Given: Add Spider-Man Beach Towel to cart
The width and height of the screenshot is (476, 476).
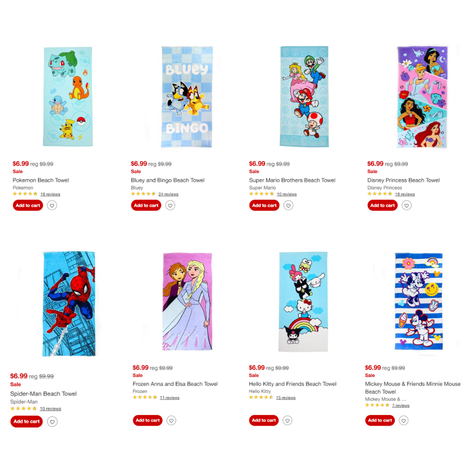Looking at the screenshot, I should point(26,421).
